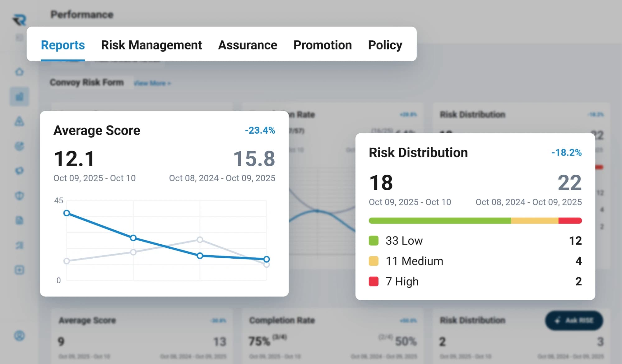Switch to the Reports tab
Screen dimensions: 622x364
tap(63, 45)
